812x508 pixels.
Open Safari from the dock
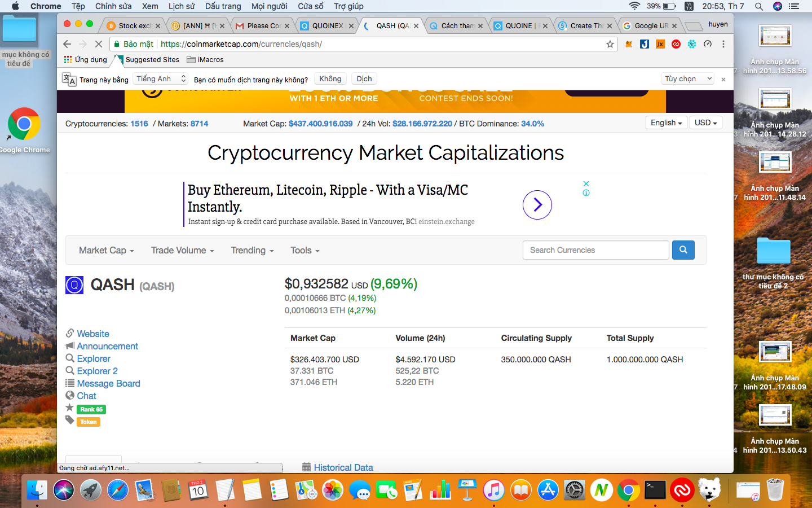118,490
